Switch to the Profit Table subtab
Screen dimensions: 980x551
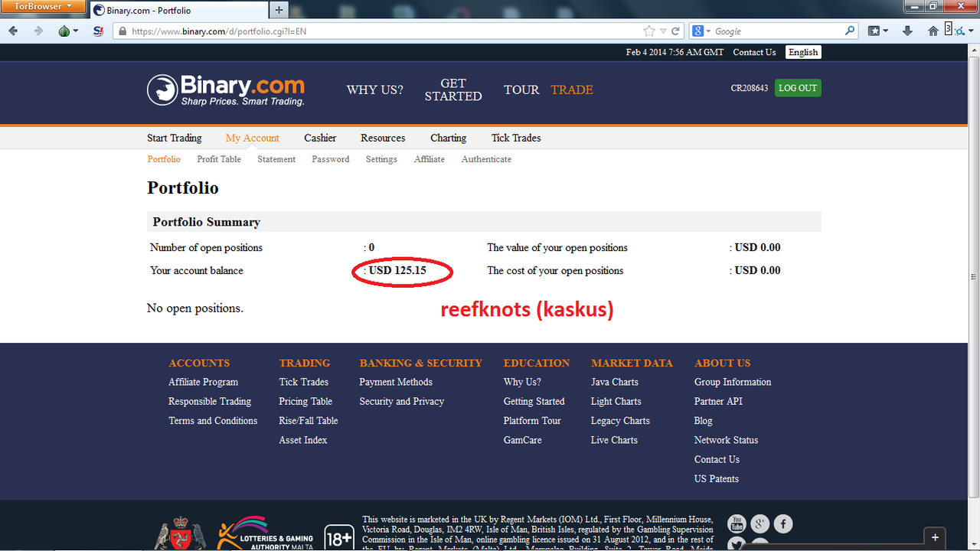point(219,159)
